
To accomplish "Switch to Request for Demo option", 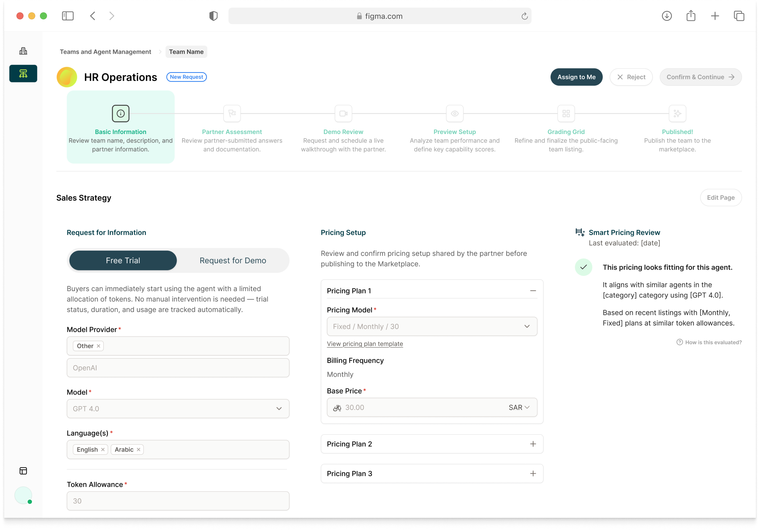I will click(233, 261).
